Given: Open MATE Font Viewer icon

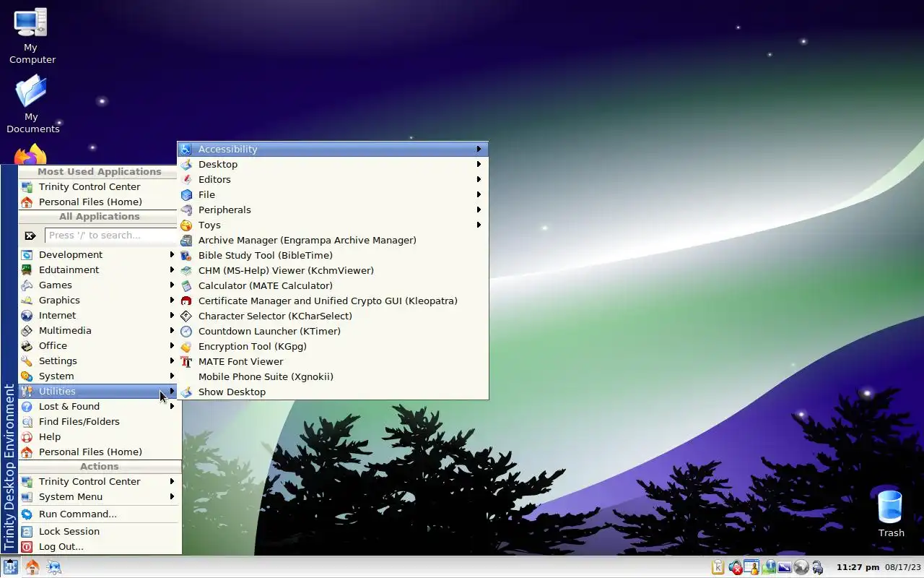Looking at the screenshot, I should [x=186, y=361].
